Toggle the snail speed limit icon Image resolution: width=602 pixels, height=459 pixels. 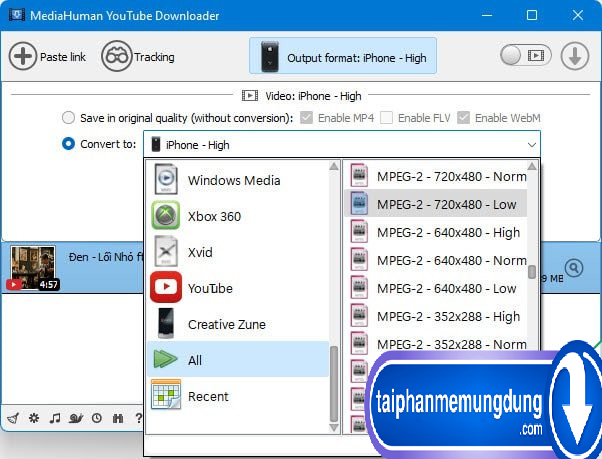tap(76, 418)
